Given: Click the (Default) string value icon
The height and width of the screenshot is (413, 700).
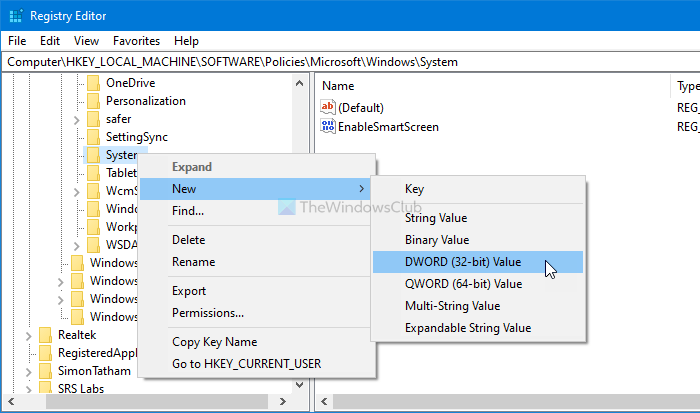Looking at the screenshot, I should tap(328, 107).
